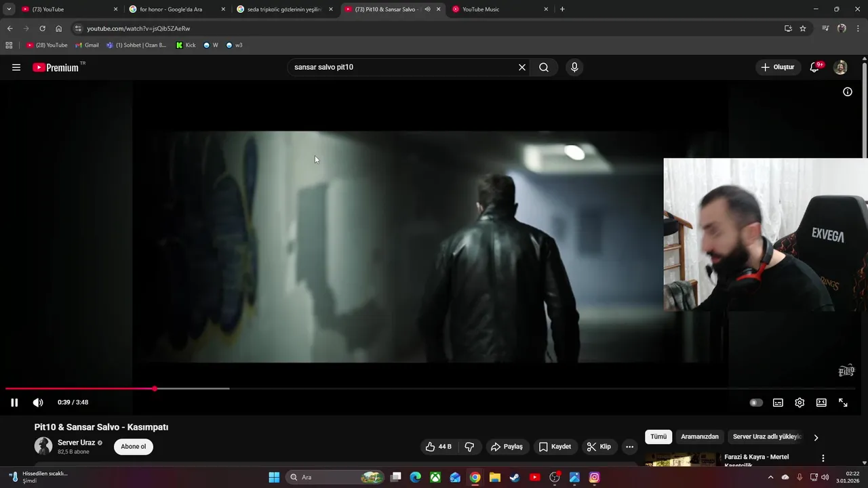The height and width of the screenshot is (488, 868).
Task: Close the seda tripkolic browser tab
Action: point(331,9)
